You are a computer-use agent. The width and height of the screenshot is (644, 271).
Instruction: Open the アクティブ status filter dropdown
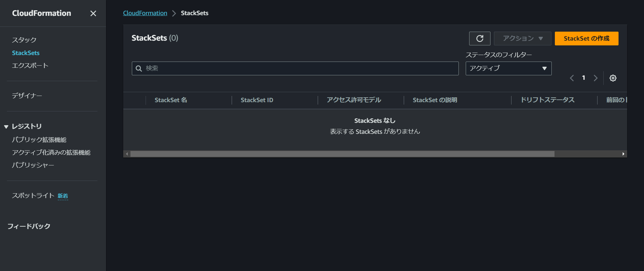point(508,68)
